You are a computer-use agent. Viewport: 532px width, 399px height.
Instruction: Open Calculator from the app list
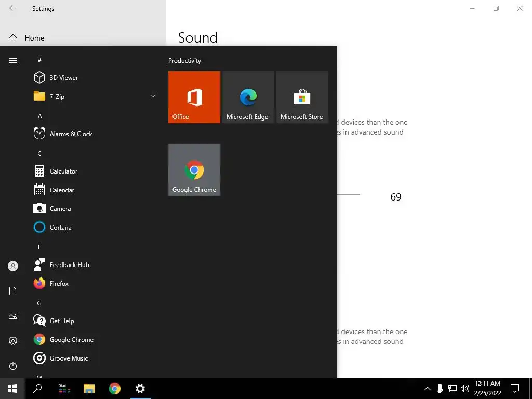pos(95,171)
